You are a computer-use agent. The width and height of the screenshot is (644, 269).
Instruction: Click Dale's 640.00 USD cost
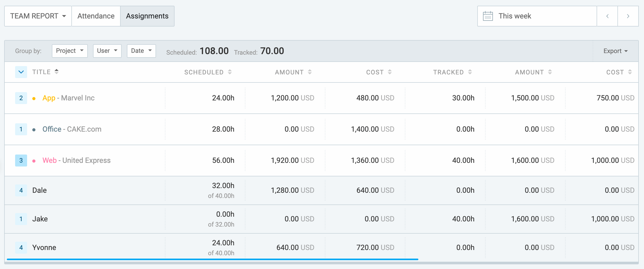point(375,190)
